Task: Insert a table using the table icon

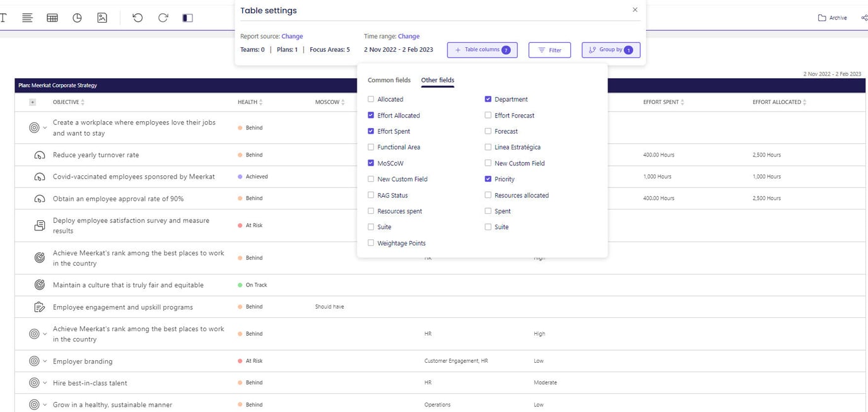Action: tap(52, 18)
